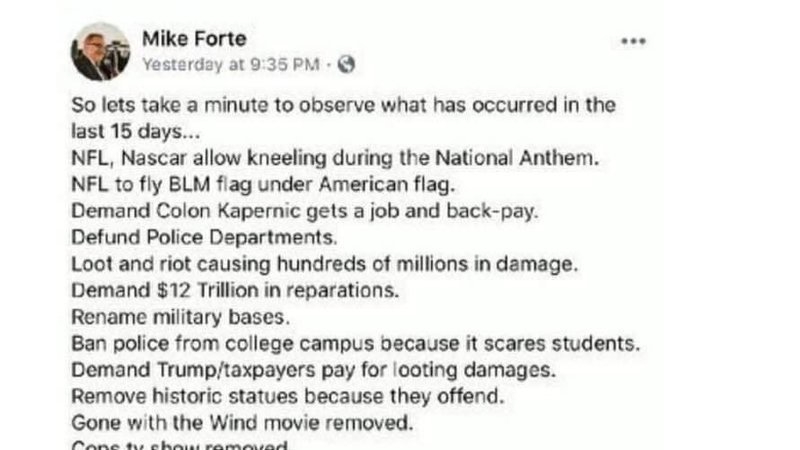Click the 'Ban police from college campus' line
The width and height of the screenshot is (800, 450).
click(x=356, y=344)
